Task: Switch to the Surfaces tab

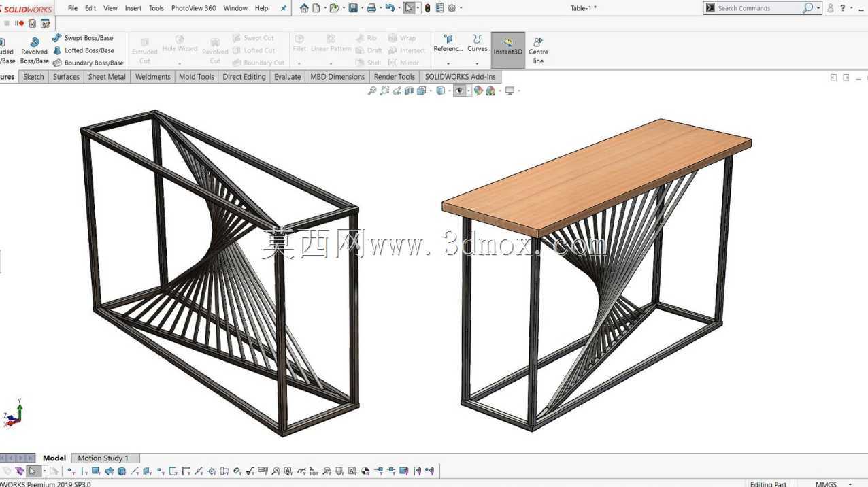Action: [x=66, y=77]
